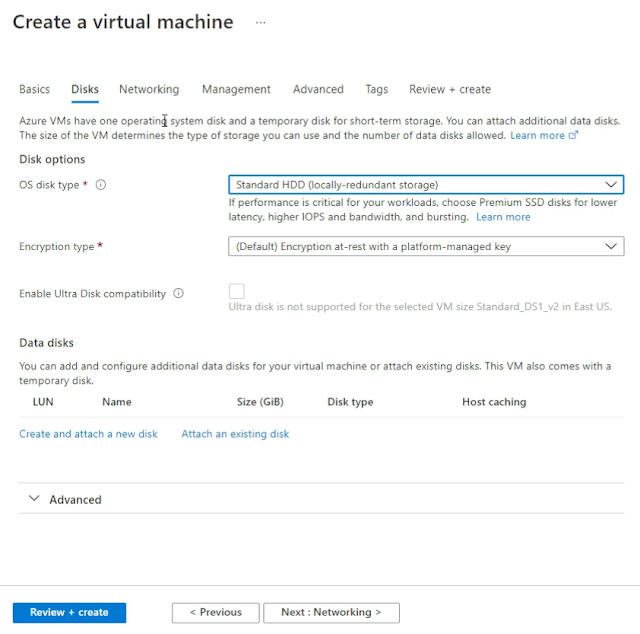Open the Management tab

coord(236,89)
